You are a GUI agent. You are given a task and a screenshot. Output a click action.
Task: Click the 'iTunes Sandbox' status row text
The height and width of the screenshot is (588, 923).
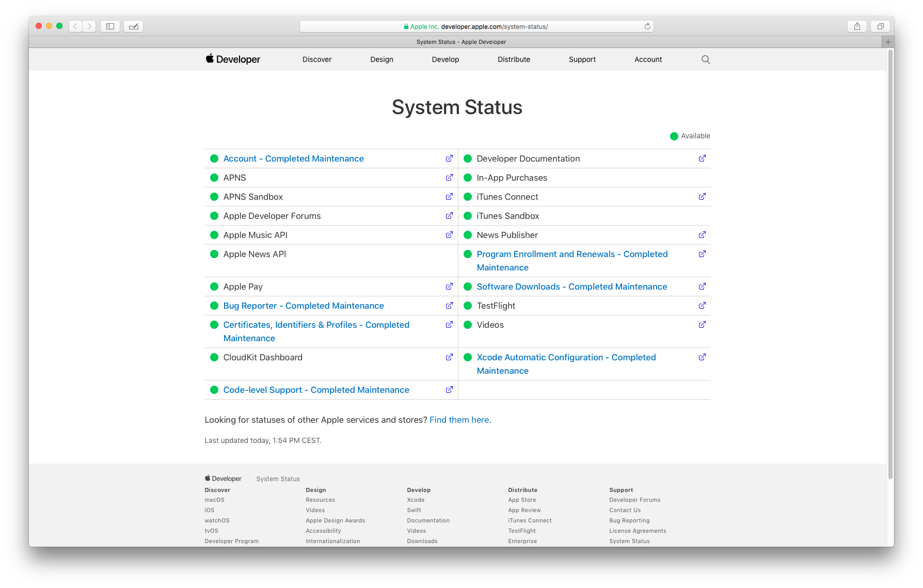tap(508, 216)
